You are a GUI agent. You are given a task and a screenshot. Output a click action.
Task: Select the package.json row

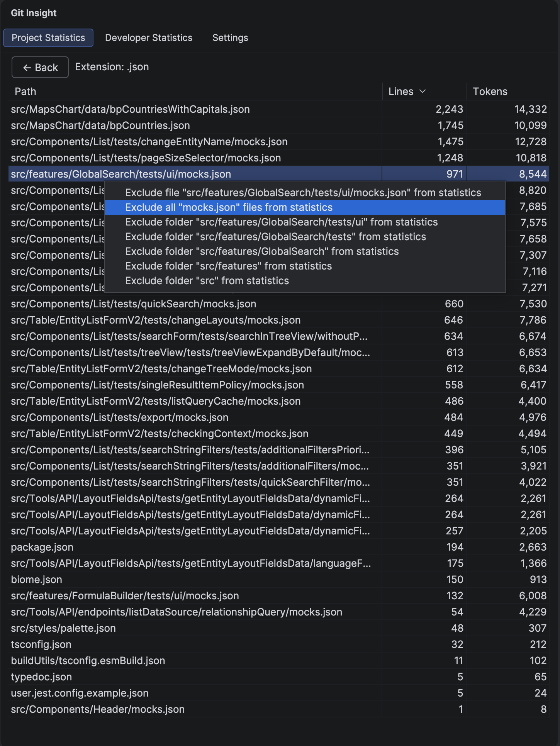(279, 547)
